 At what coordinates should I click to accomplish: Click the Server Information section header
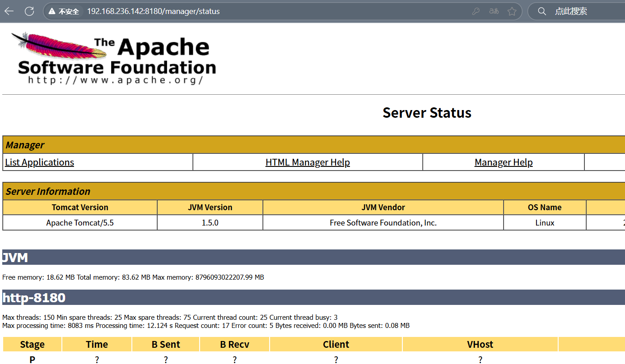(313, 191)
